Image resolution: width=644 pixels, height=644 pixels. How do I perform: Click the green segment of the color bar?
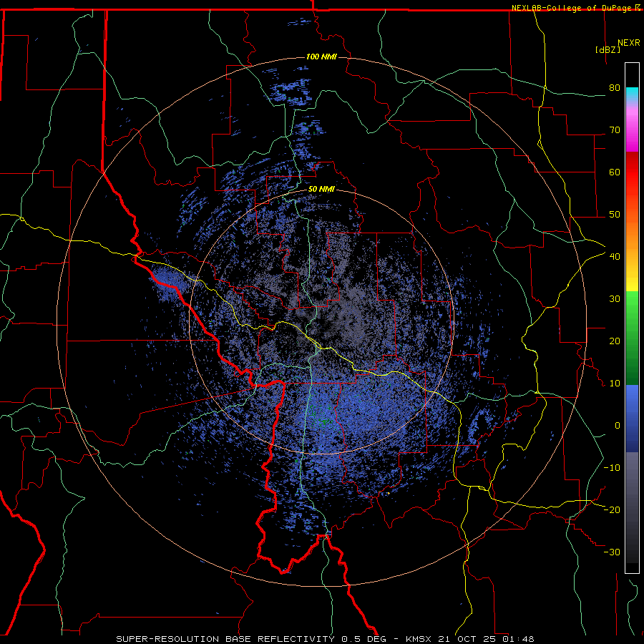pos(632,338)
